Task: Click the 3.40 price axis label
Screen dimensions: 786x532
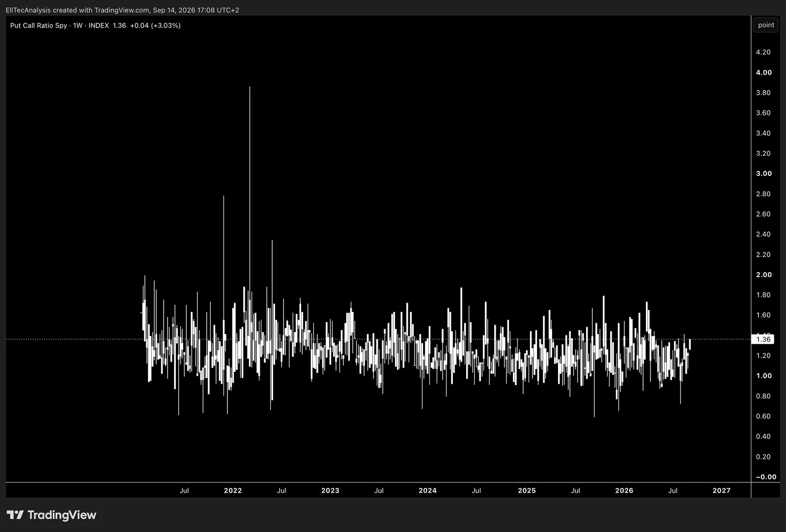Action: (763, 133)
